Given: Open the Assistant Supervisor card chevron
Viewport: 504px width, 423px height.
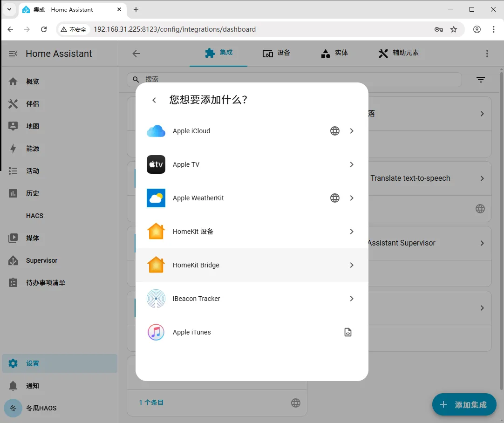Looking at the screenshot, I should [x=482, y=243].
